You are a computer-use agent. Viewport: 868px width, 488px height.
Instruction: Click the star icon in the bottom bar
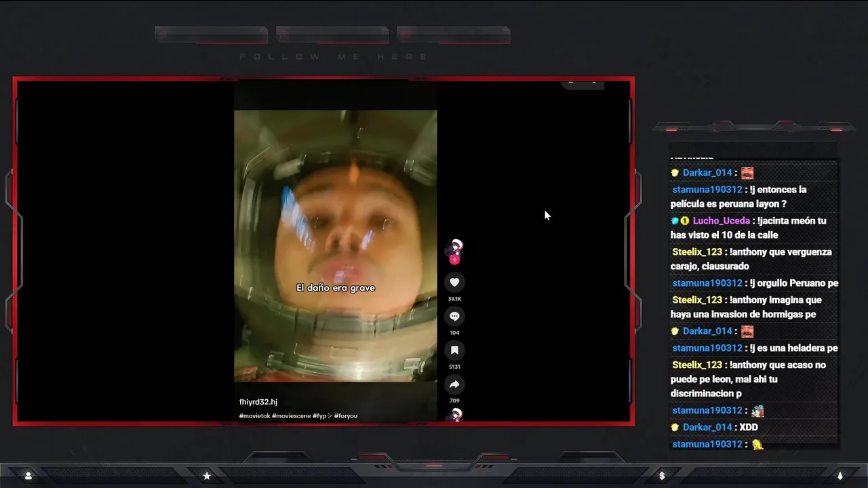(207, 476)
